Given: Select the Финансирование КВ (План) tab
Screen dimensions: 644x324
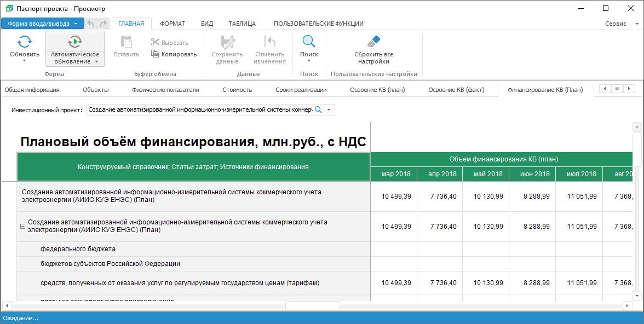Looking at the screenshot, I should point(545,90).
